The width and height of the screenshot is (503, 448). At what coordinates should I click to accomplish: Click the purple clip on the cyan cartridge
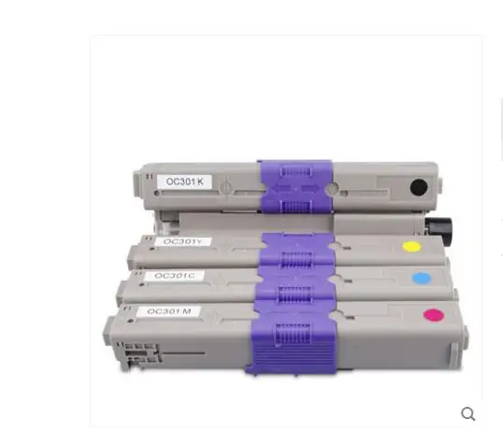pos(295,285)
